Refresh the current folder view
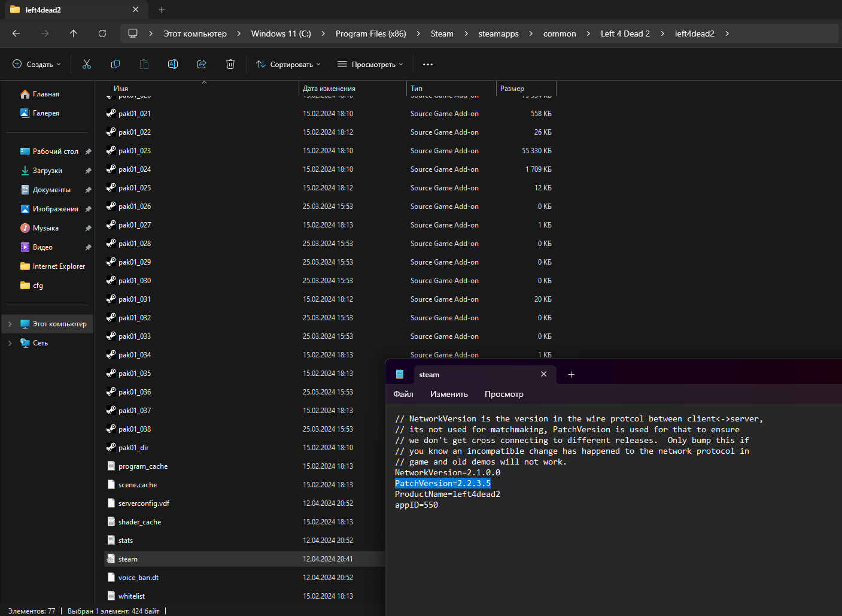This screenshot has height=616, width=842. click(102, 34)
